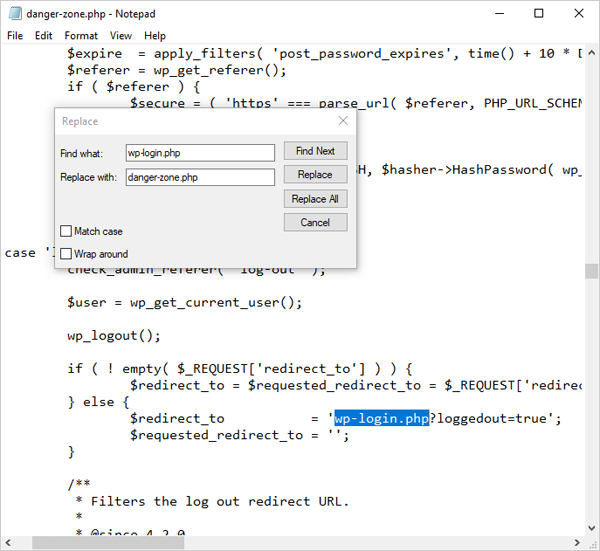The height and width of the screenshot is (551, 600).
Task: Click Replace All in the dialog
Action: click(x=315, y=199)
